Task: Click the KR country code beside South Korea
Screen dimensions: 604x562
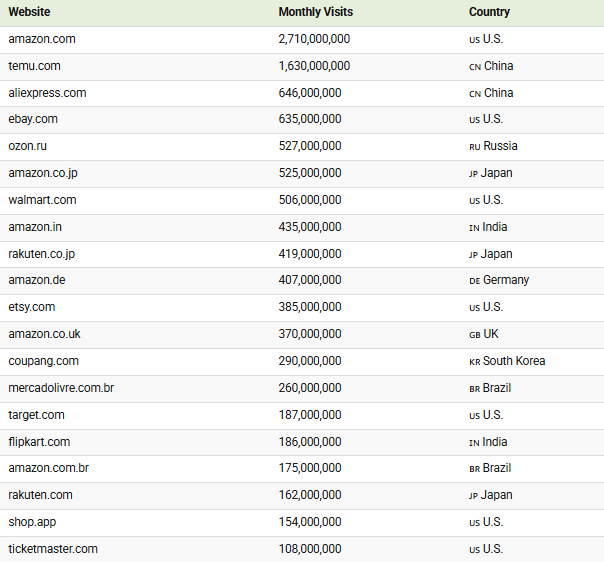Action: (474, 362)
